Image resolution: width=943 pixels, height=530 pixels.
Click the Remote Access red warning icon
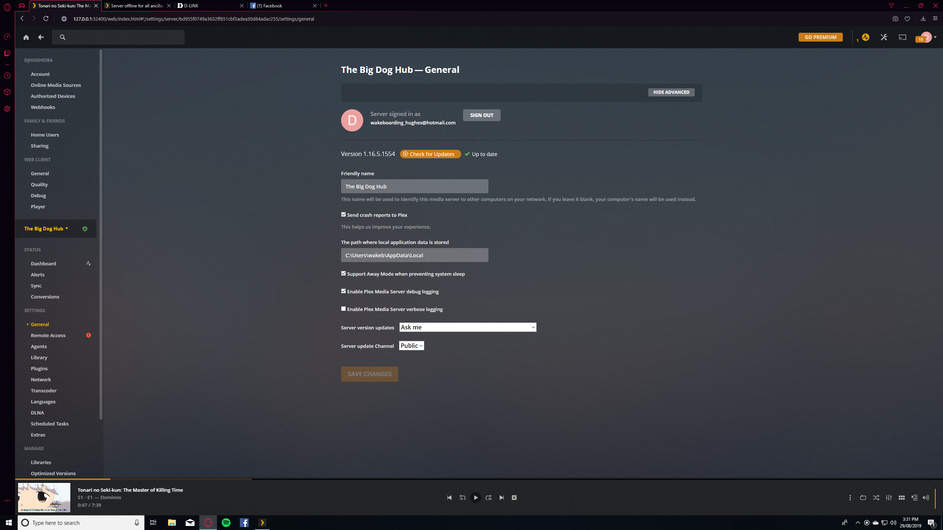click(x=88, y=335)
